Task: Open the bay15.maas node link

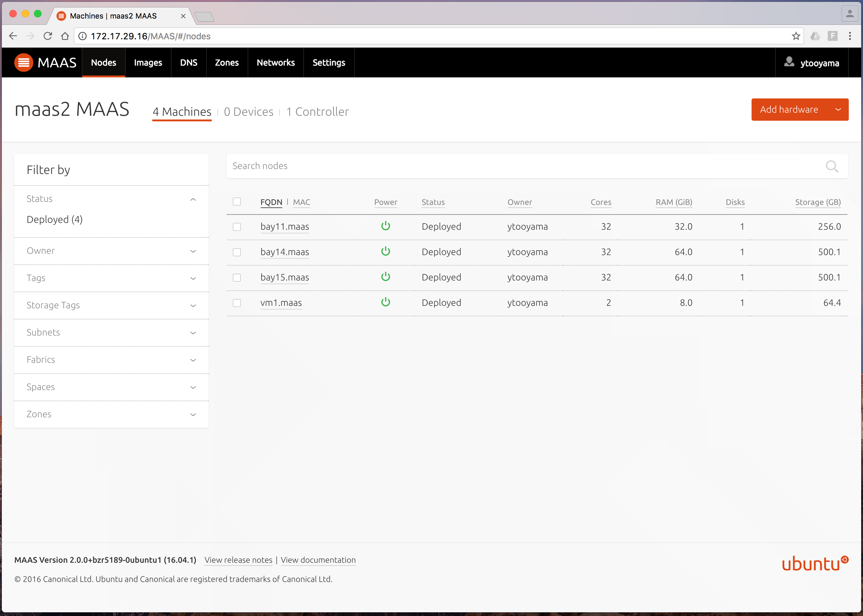Action: coord(284,277)
